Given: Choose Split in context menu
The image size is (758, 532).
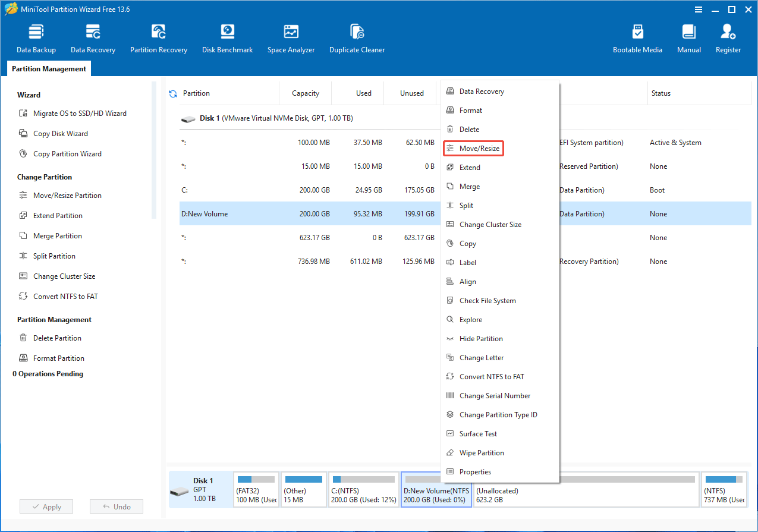Looking at the screenshot, I should 499,206.
